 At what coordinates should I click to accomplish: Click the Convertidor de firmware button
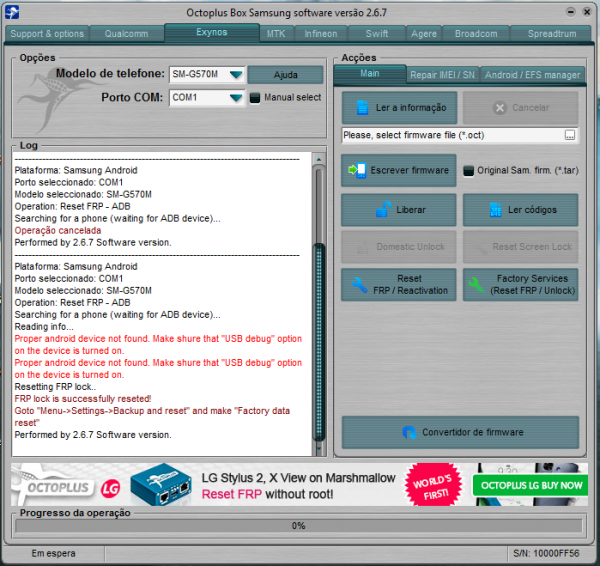click(460, 432)
